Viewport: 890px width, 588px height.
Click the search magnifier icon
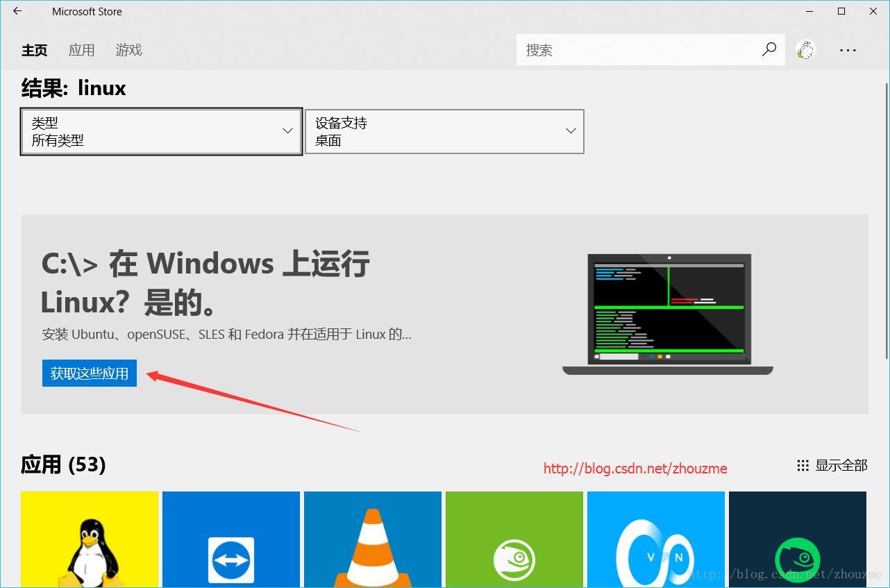[769, 49]
